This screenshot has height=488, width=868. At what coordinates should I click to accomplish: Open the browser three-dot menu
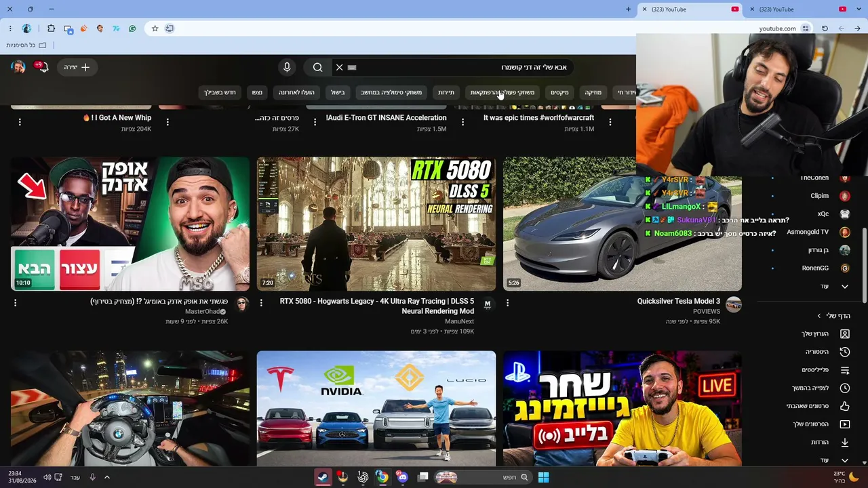click(10, 28)
